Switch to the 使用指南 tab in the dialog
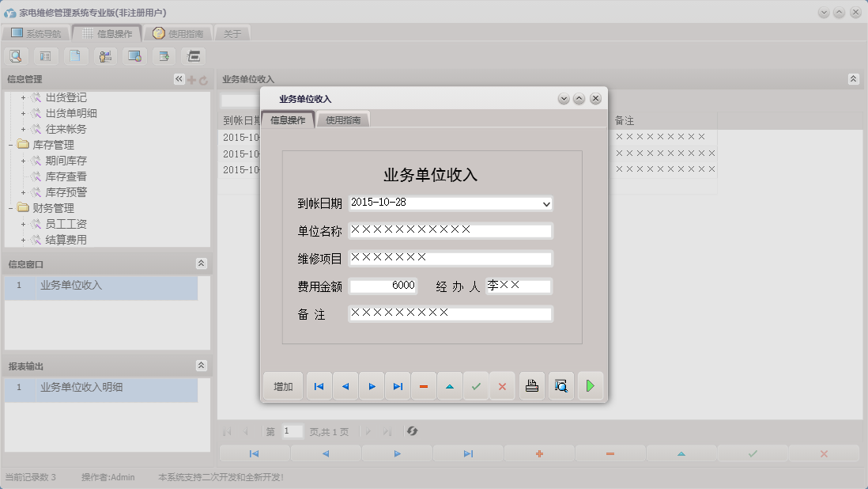 (343, 119)
